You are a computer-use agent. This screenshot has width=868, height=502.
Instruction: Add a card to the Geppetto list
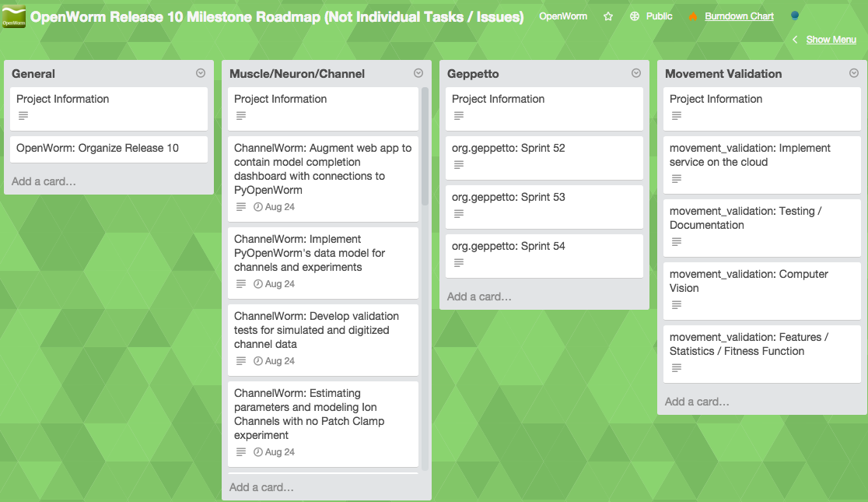tap(479, 297)
